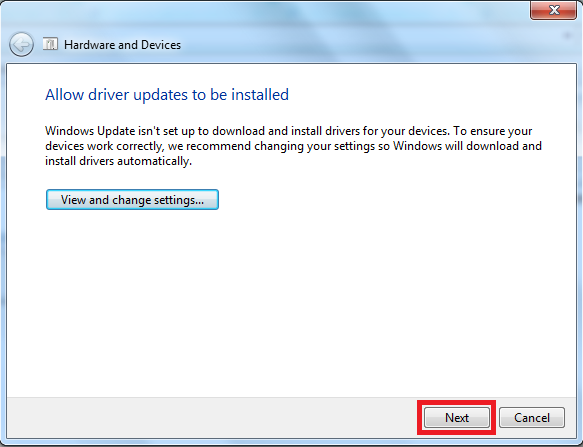Change driver update settings via the button
583x447 pixels.
pos(132,200)
